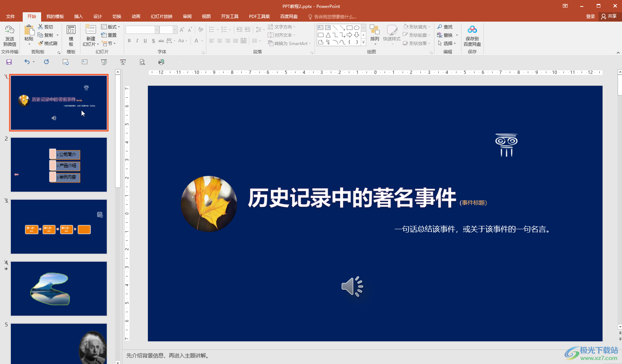This screenshot has height=364, width=622.
Task: Expand the shapes gallery More button
Action: click(364, 43)
